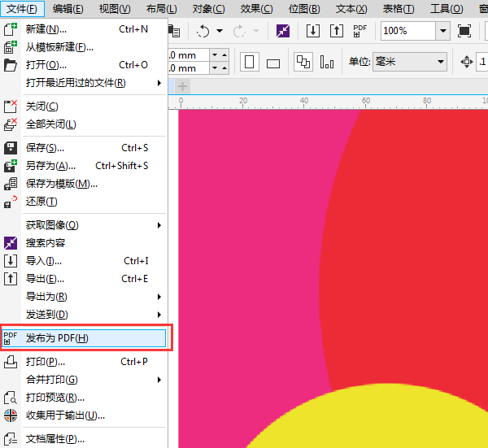This screenshot has height=448, width=488.
Task: Click the Publish to PDF toolbar icon
Action: coord(360,31)
